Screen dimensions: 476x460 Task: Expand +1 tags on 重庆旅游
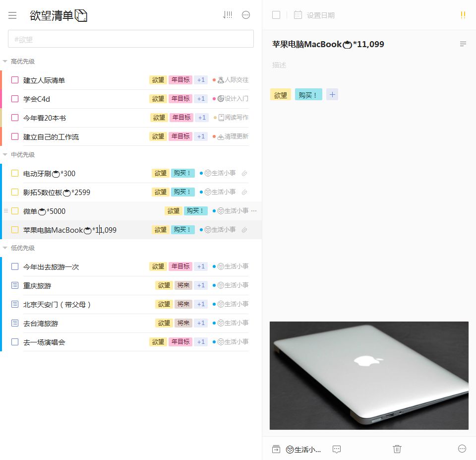pyautogui.click(x=201, y=285)
